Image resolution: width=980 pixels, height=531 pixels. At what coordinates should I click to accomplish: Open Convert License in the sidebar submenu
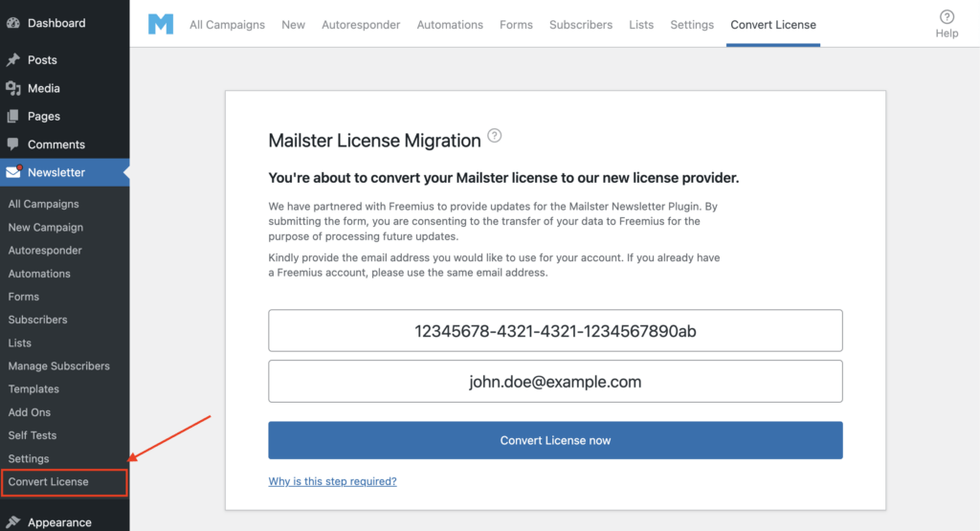coord(49,482)
